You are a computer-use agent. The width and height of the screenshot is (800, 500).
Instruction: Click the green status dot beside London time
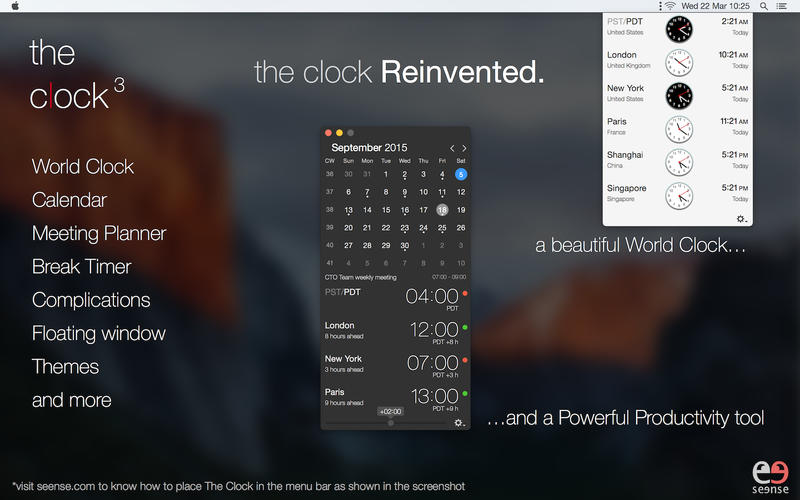(x=465, y=327)
